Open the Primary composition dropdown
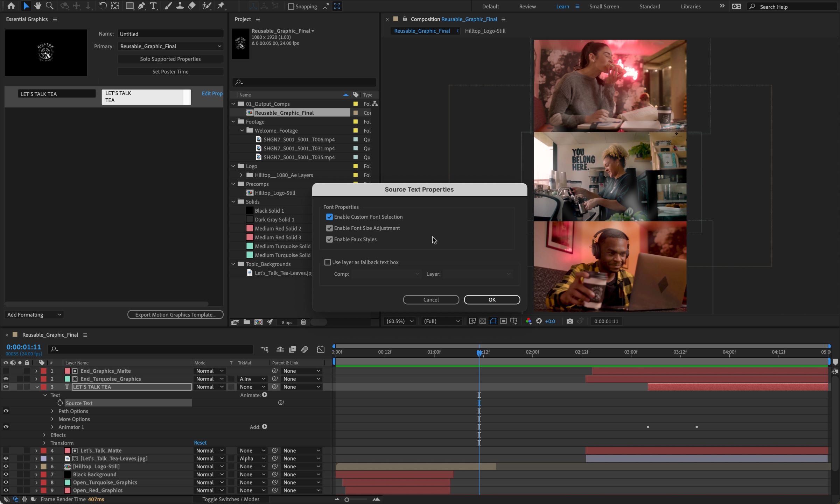This screenshot has height=504, width=840. click(x=170, y=46)
